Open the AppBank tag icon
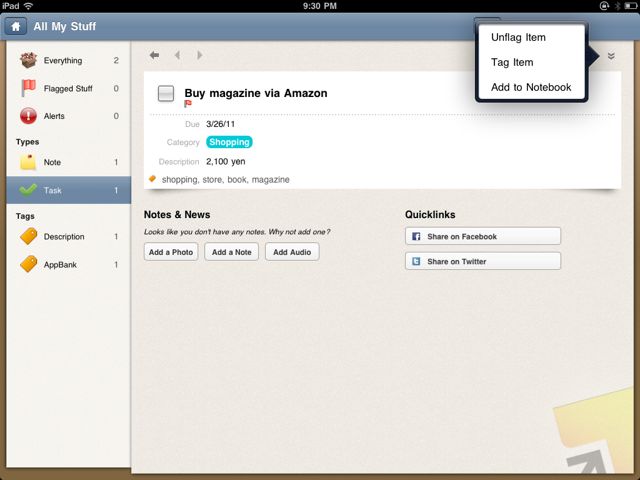 [28, 264]
